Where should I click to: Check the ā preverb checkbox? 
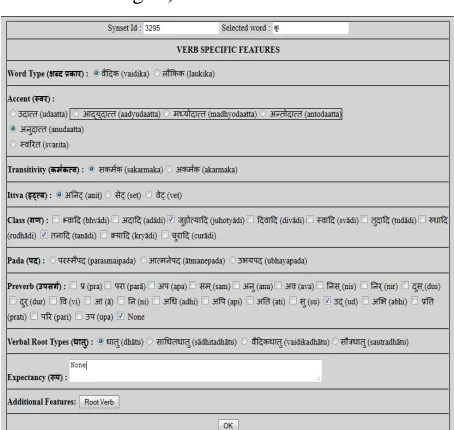(87, 301)
